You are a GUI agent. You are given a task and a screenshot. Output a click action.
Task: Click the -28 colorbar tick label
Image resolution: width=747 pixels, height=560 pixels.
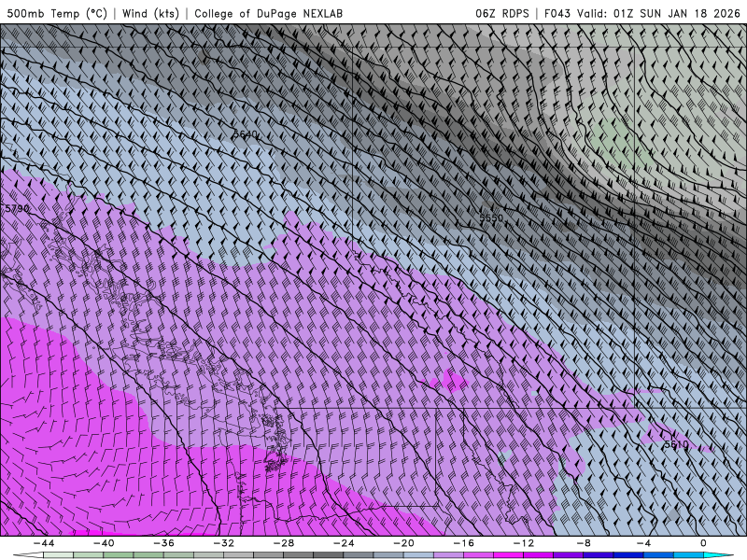(284, 543)
